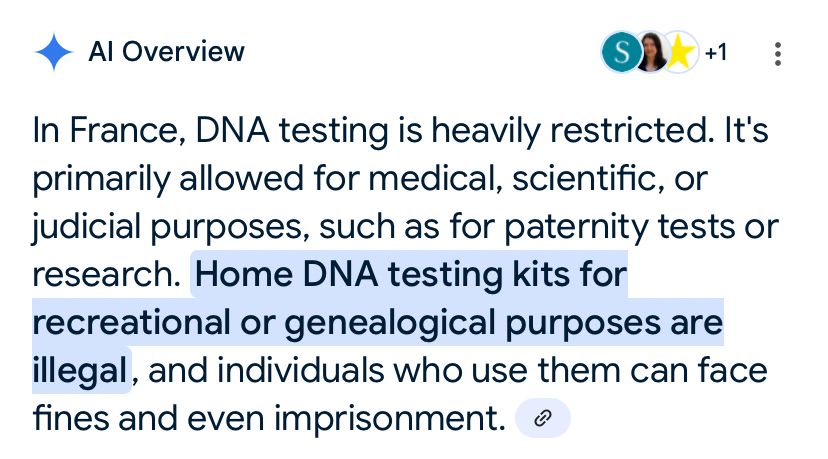Click the yellow star source icon

(680, 52)
